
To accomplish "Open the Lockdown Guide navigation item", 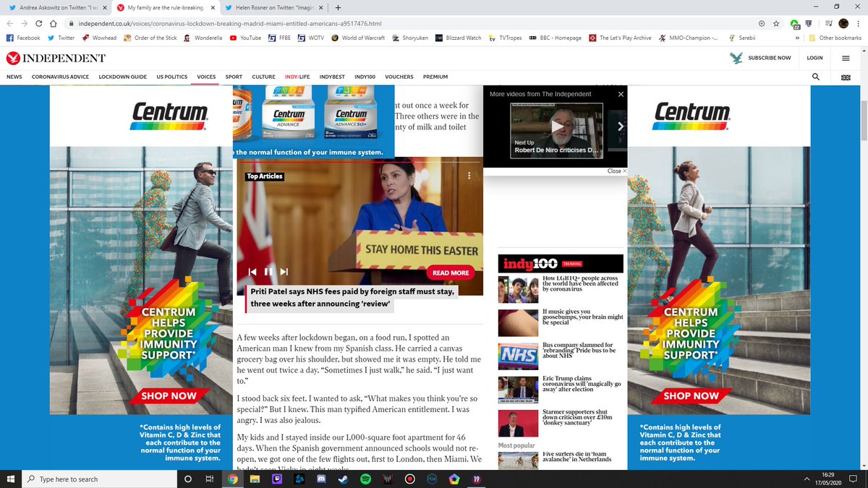I will 122,77.
